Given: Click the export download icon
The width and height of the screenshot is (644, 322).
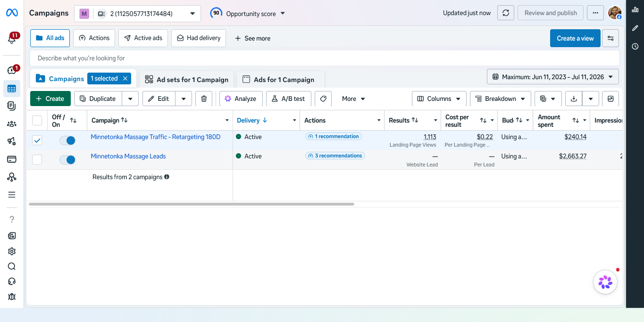Looking at the screenshot, I should click(x=574, y=99).
